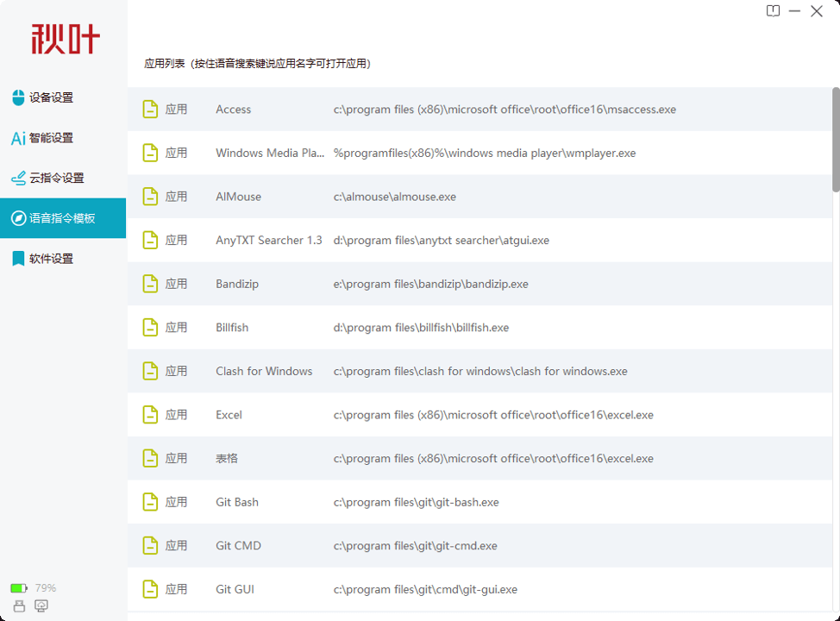Click the vertical scrollbar thumb
This screenshot has width=840, height=621.
coord(836,140)
